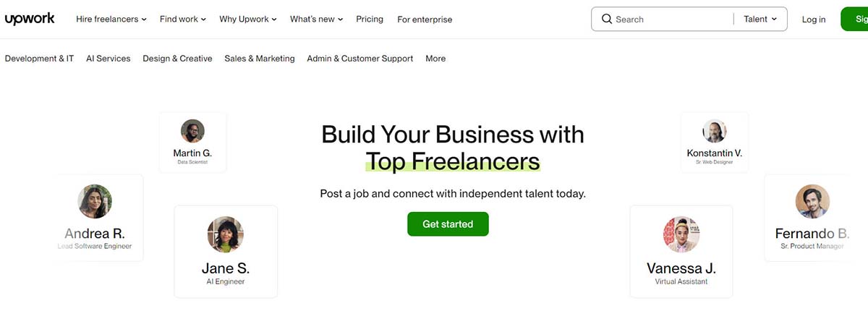Select Fernando B.'s profile photo
868x319 pixels.
click(x=812, y=201)
